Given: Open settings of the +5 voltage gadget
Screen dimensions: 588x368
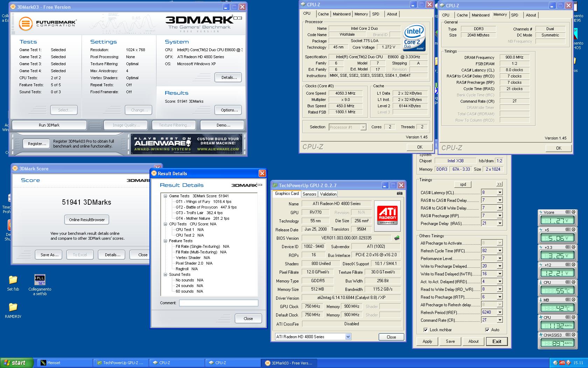Looking at the screenshot, I should (569, 230).
